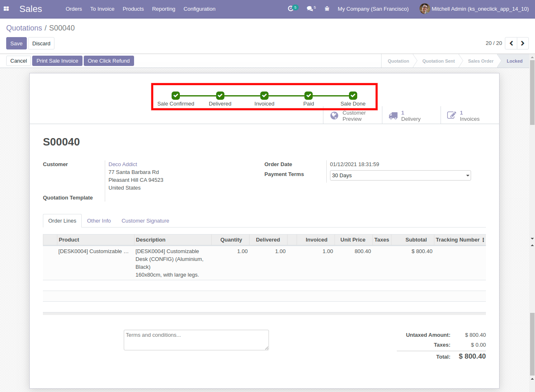This screenshot has width=535, height=392.
Task: Click the Sale Confirmed green checkmark
Action: (x=176, y=96)
